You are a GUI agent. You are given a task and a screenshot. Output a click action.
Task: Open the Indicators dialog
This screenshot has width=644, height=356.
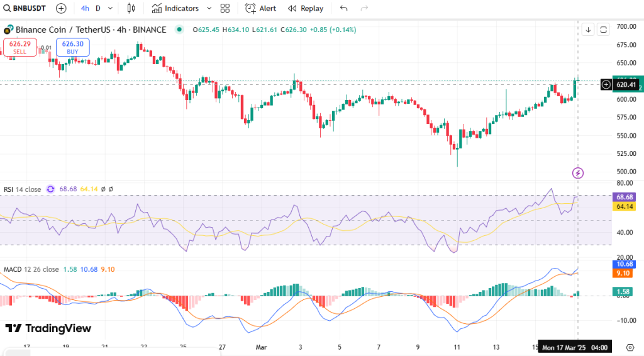pos(175,8)
